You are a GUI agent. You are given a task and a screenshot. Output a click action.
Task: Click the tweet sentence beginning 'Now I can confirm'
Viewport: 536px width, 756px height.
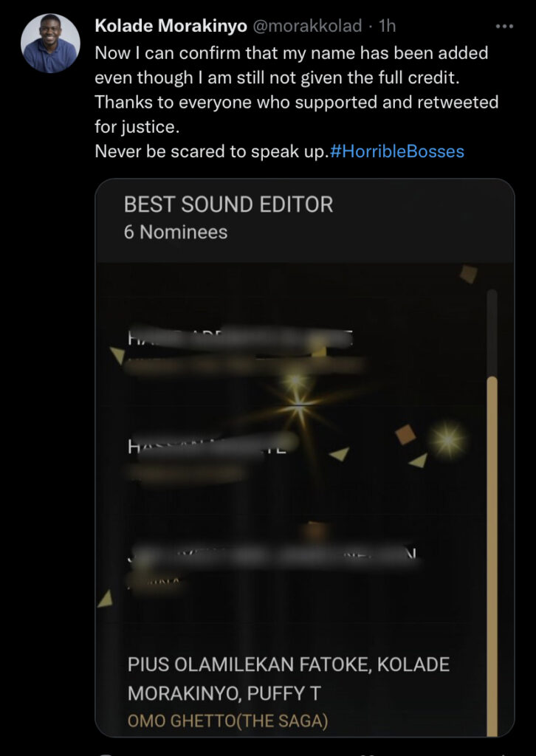[x=292, y=65]
